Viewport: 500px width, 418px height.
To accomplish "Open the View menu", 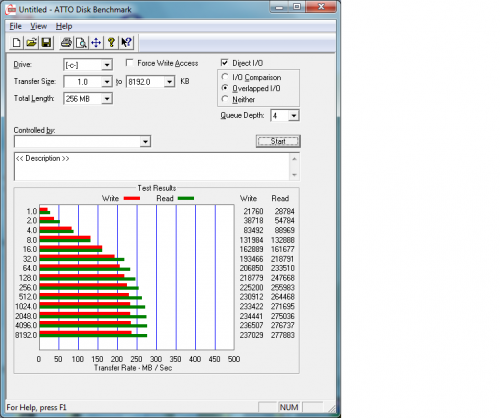I will (38, 26).
